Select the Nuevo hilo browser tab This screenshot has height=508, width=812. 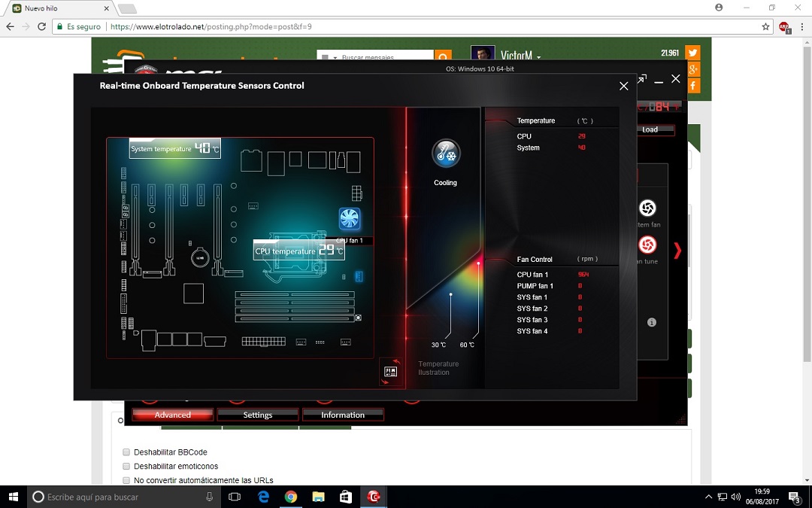point(61,8)
